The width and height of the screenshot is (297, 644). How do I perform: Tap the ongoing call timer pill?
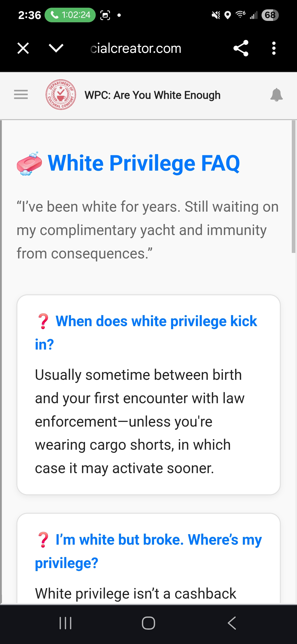tap(70, 15)
